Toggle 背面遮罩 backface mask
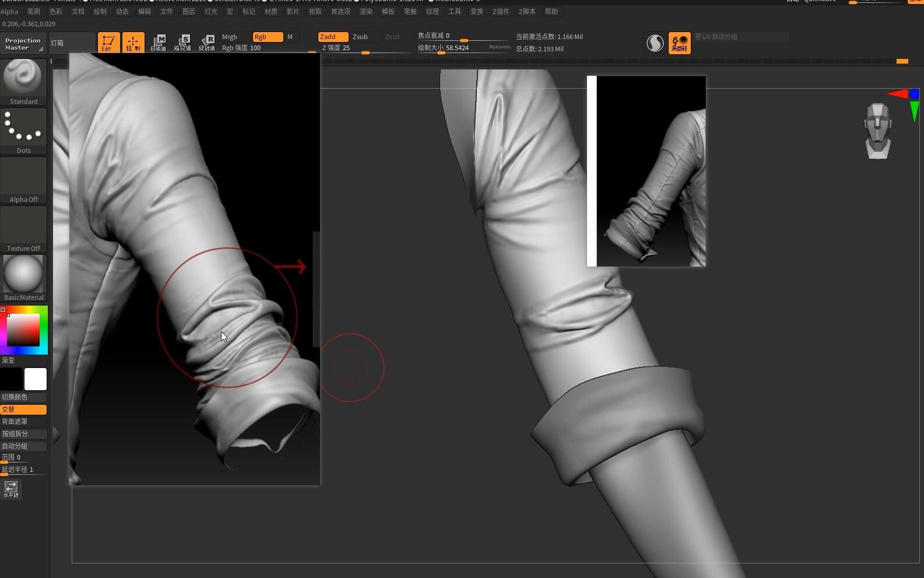This screenshot has width=924, height=578. point(23,421)
